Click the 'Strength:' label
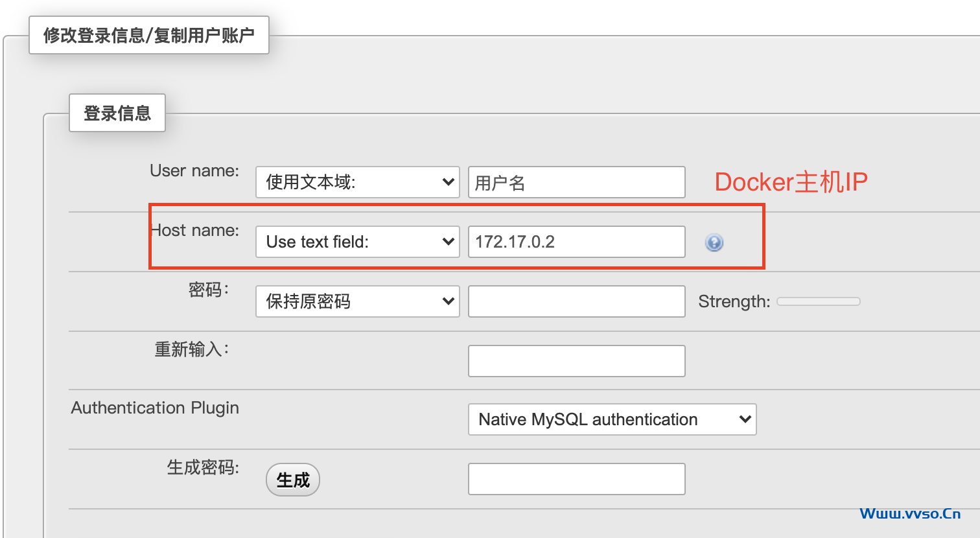Viewport: 980px width, 538px height. click(734, 301)
